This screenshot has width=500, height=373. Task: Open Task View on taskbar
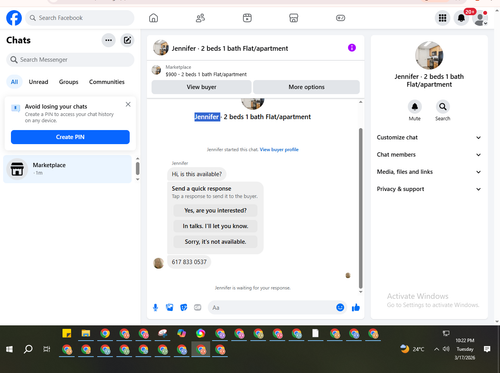tap(47, 349)
